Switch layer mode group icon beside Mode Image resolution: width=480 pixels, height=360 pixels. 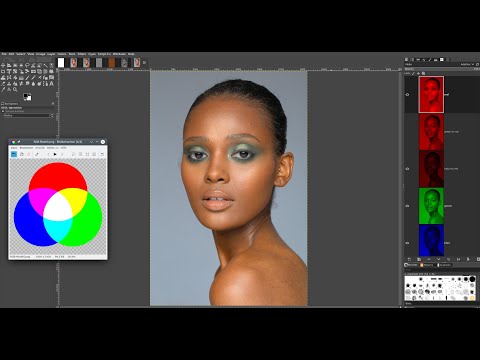point(477,64)
